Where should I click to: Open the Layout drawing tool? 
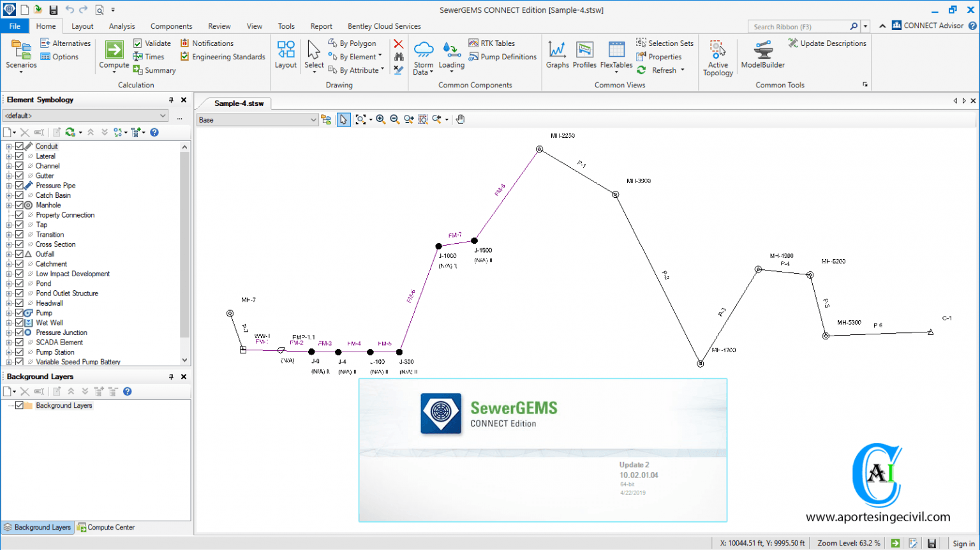coord(285,54)
